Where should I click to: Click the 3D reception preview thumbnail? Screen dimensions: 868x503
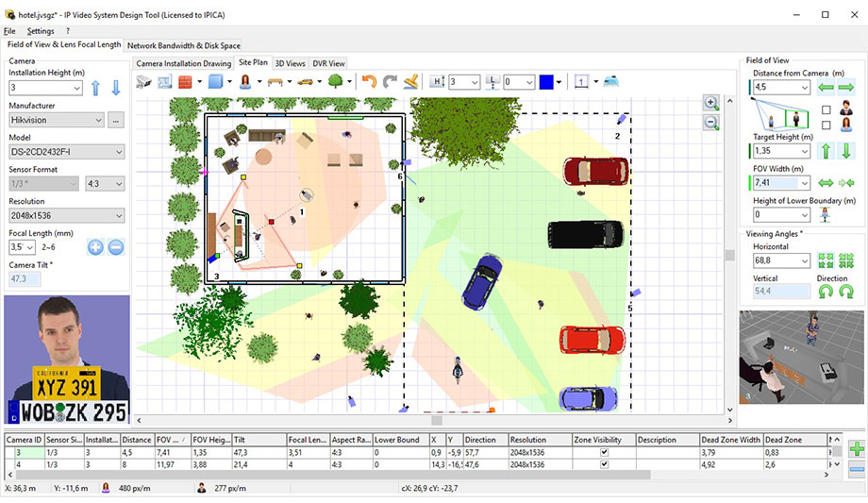pos(801,357)
